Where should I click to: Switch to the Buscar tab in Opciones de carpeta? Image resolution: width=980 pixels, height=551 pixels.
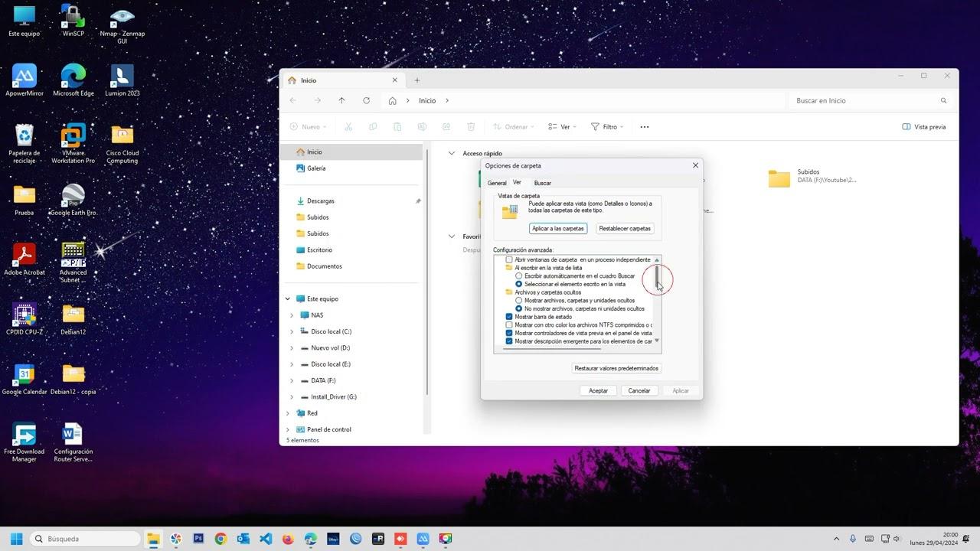[542, 183]
